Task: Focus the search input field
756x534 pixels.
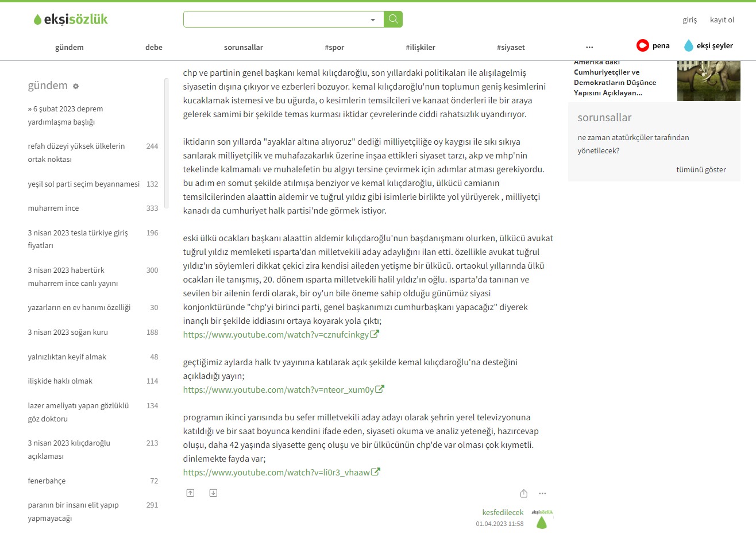Action: 276,20
